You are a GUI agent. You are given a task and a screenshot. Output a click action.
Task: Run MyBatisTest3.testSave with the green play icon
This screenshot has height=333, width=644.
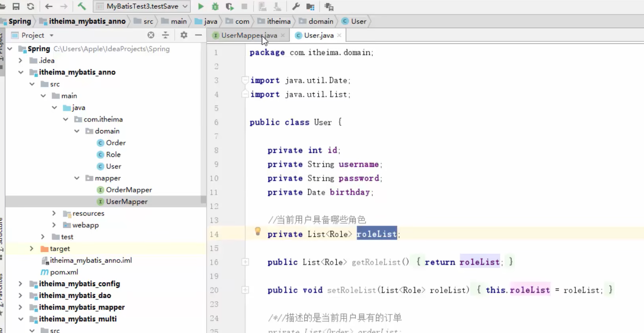coord(201,6)
